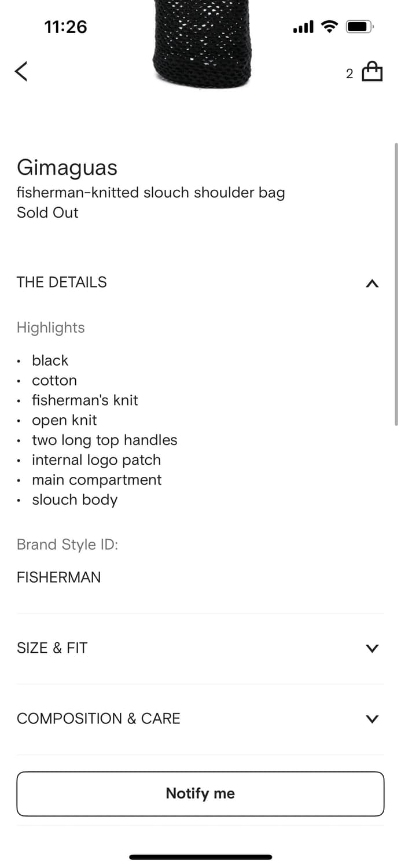Tap the 11:26 clock in status bar
This screenshot has width=401, height=868.
[65, 27]
